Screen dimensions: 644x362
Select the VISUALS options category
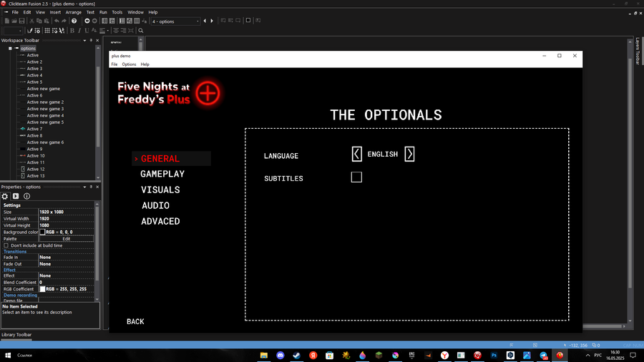(160, 190)
